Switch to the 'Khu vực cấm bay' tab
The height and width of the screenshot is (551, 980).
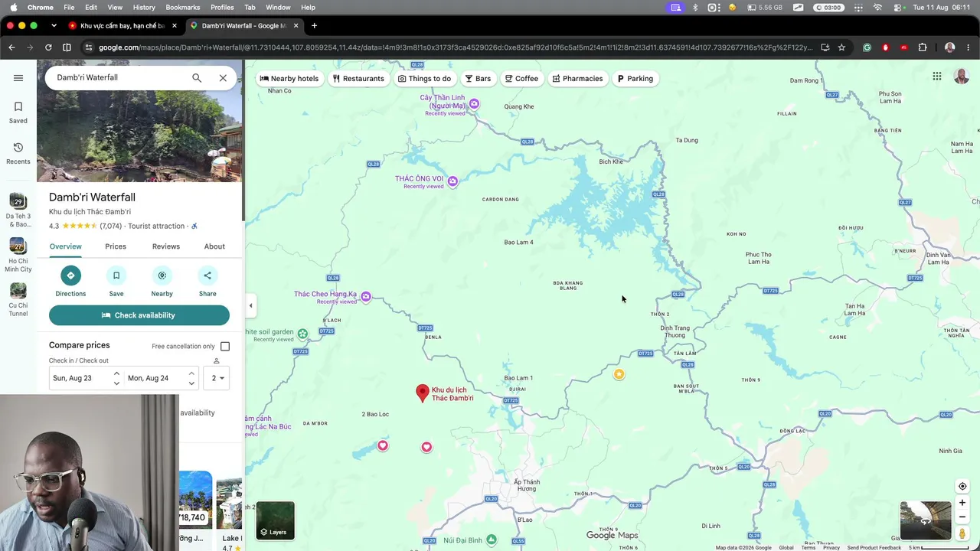(x=122, y=25)
